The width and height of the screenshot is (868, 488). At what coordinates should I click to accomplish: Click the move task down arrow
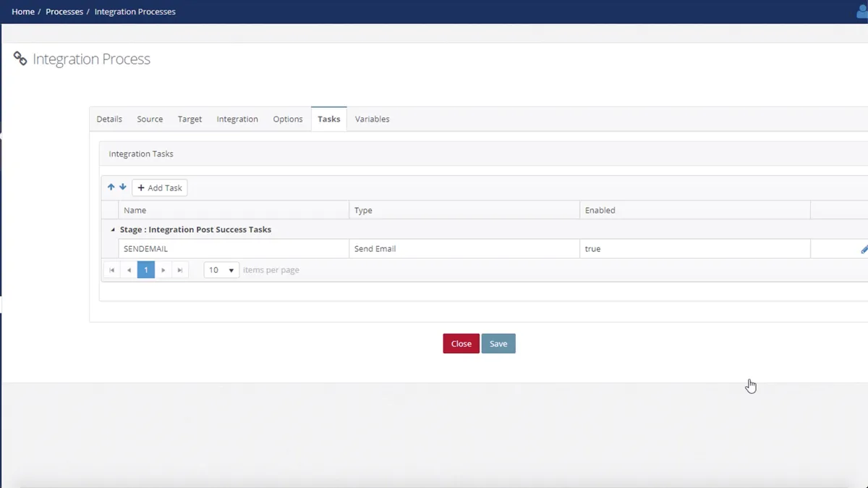point(123,188)
